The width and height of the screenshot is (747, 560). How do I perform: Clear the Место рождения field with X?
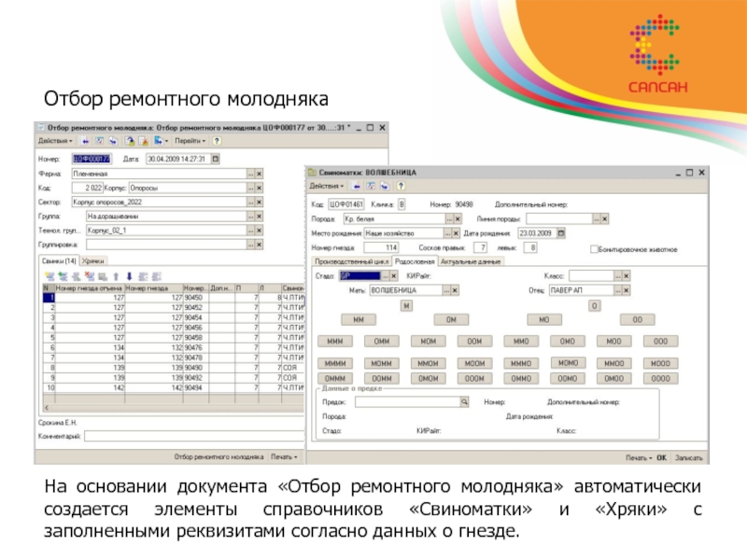pyautogui.click(x=456, y=233)
